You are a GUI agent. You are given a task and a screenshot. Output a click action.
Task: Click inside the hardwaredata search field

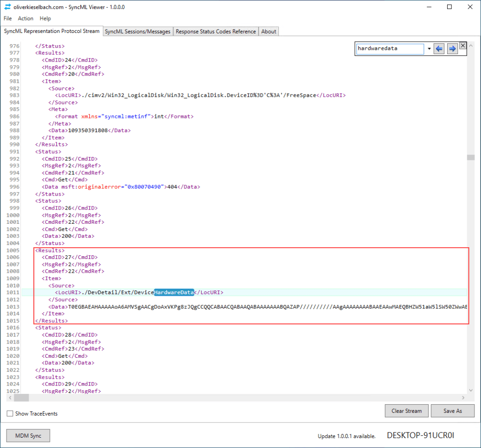click(x=390, y=48)
